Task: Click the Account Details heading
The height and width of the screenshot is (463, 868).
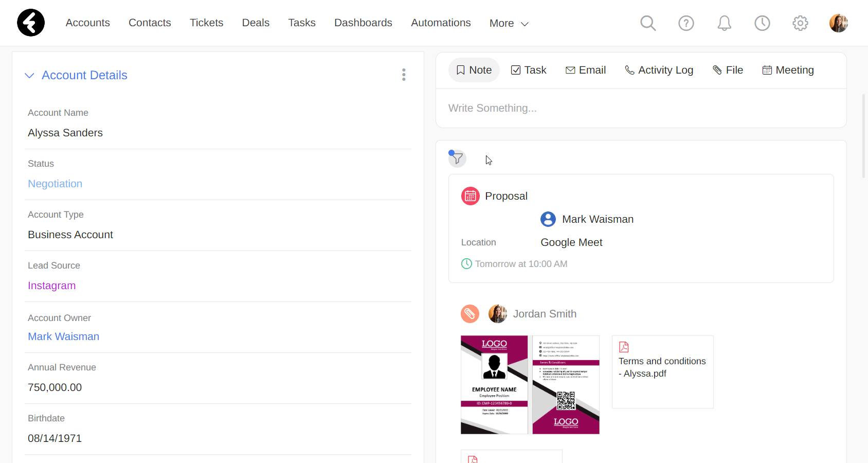Action: [84, 75]
